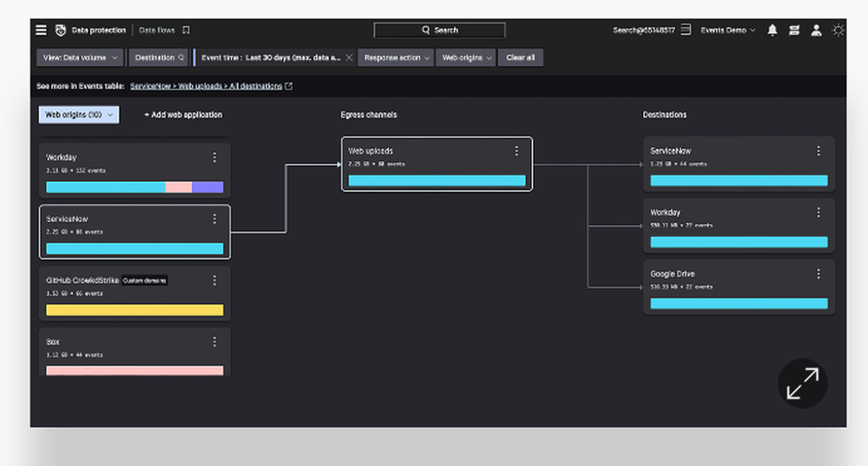The height and width of the screenshot is (466, 868).
Task: Open the Events Demo account dropdown
Action: (727, 30)
